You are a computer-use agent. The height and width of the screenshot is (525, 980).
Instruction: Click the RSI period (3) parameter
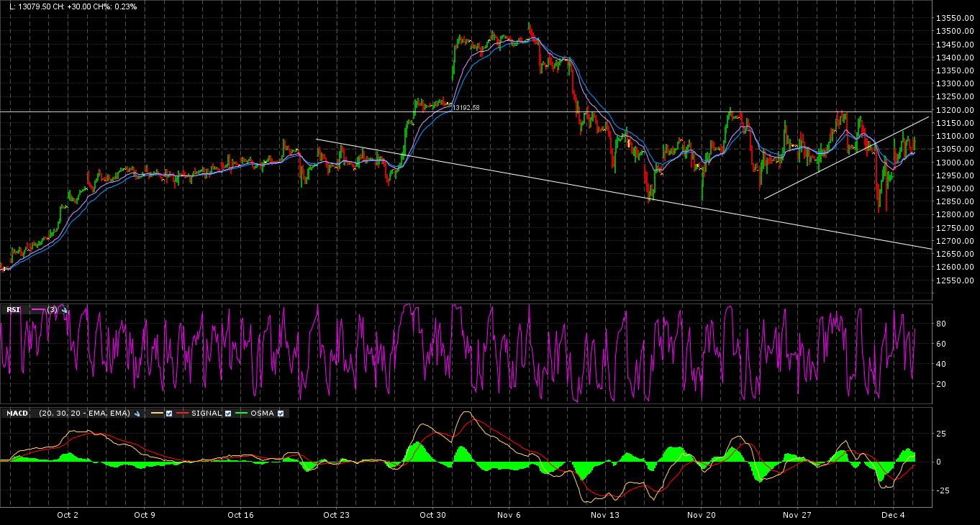click(52, 310)
